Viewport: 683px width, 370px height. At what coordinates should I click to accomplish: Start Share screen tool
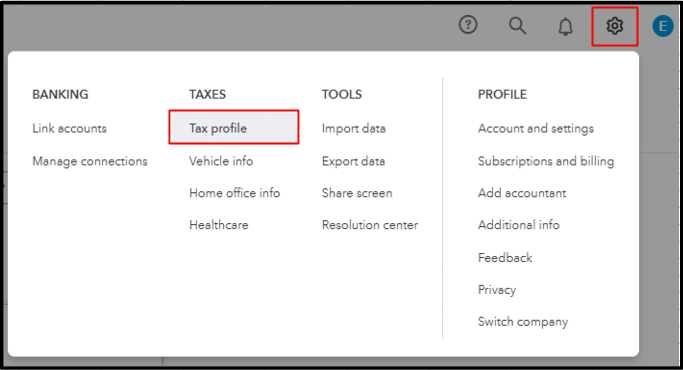[x=357, y=193]
